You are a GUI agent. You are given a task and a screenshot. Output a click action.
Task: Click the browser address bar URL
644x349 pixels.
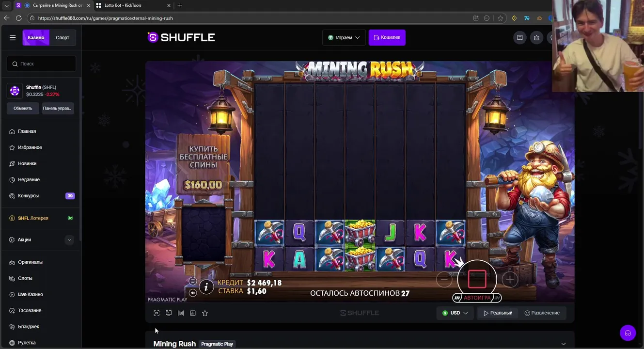105,18
